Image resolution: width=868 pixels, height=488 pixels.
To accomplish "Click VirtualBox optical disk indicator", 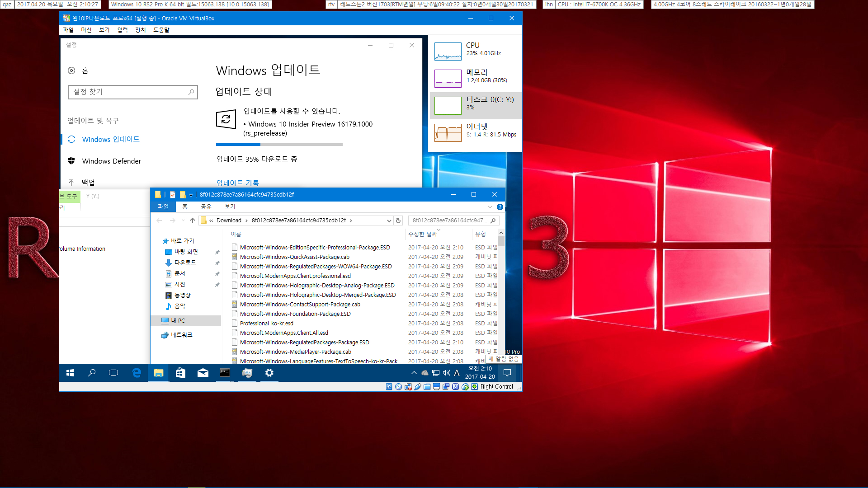I will pyautogui.click(x=398, y=387).
